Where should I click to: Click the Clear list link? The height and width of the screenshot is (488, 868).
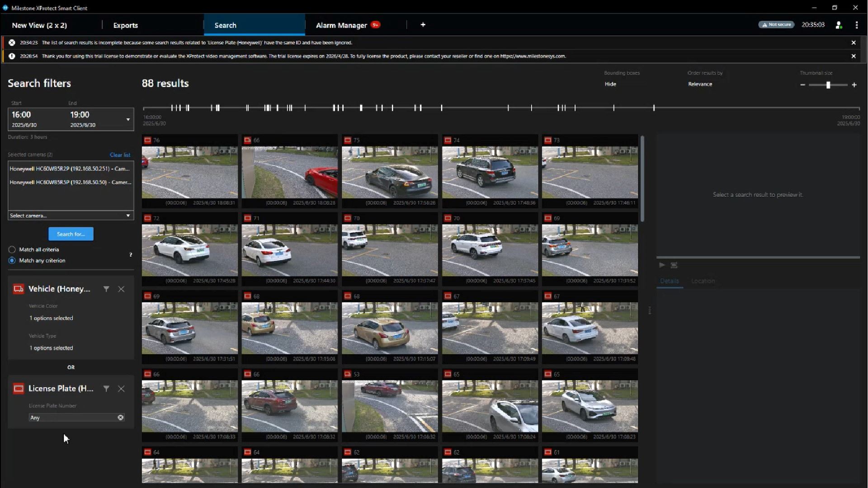(x=120, y=155)
